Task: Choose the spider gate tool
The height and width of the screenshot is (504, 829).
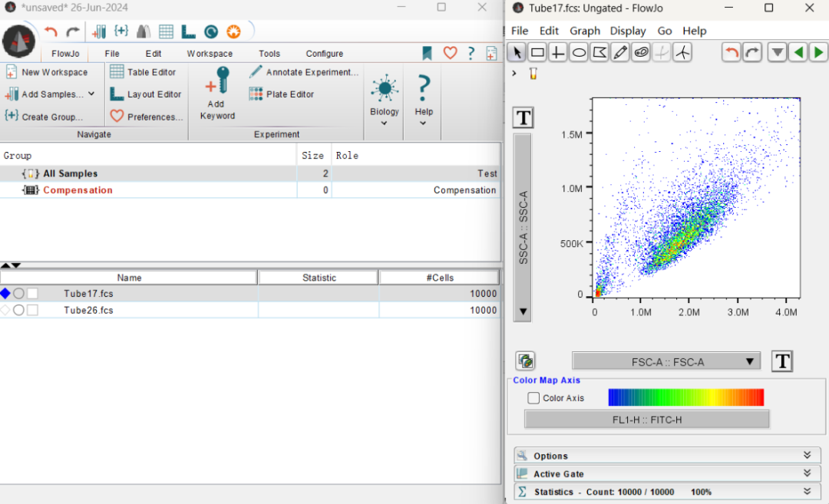Action: point(682,52)
